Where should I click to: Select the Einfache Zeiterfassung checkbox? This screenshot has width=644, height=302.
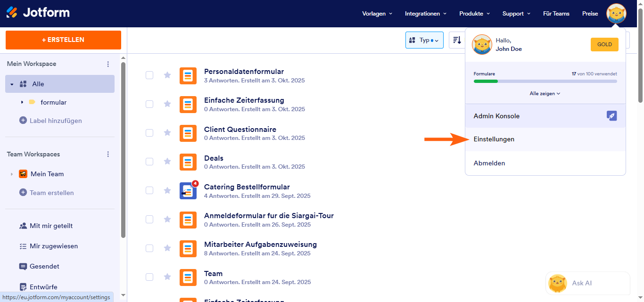click(x=149, y=104)
